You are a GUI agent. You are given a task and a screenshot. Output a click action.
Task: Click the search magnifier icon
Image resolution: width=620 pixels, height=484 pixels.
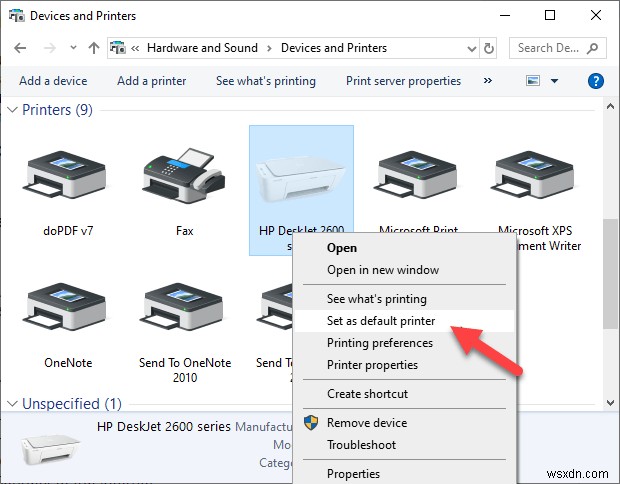[x=592, y=48]
